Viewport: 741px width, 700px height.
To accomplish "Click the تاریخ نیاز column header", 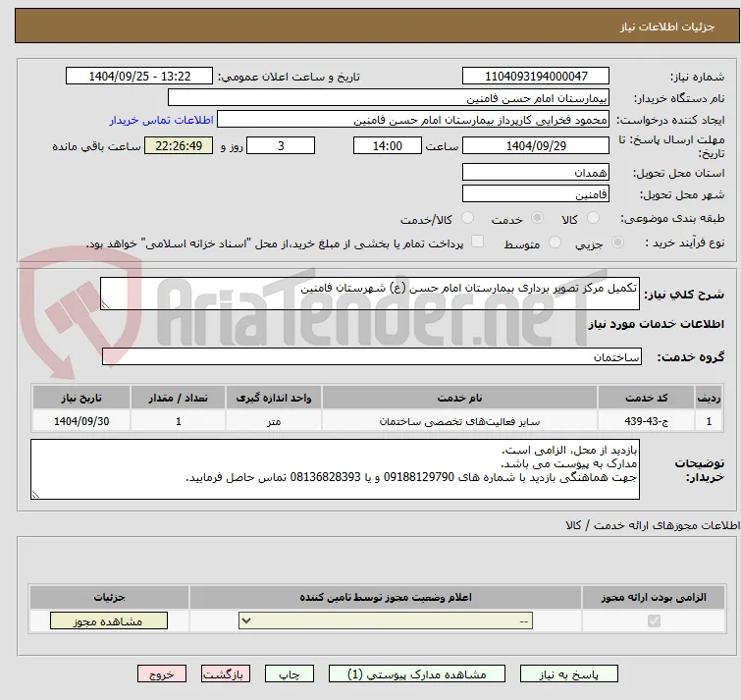I will click(81, 398).
